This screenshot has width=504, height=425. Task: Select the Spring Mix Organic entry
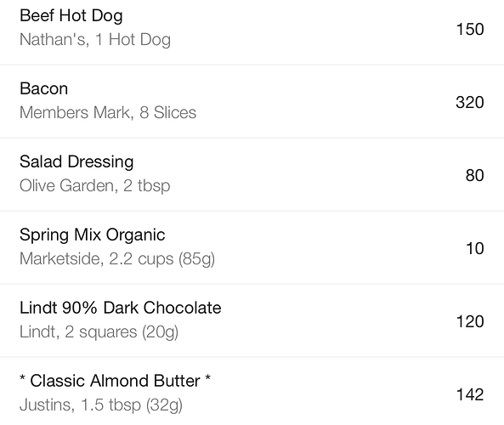click(x=252, y=247)
